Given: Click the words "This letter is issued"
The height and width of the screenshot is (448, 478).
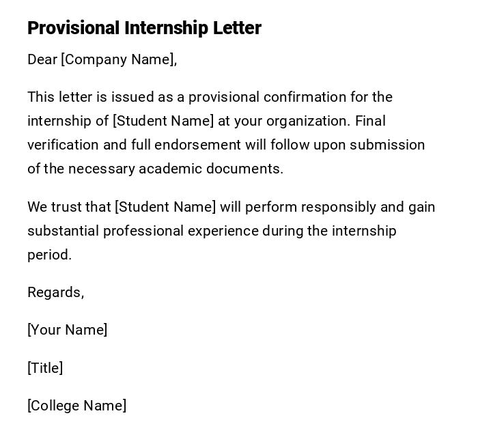Looking at the screenshot, I should pos(86,97).
